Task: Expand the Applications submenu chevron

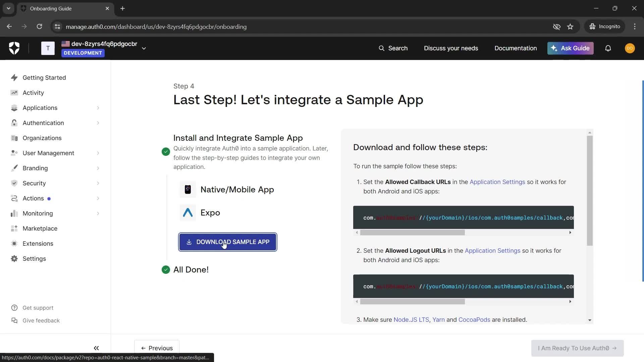Action: click(x=98, y=108)
